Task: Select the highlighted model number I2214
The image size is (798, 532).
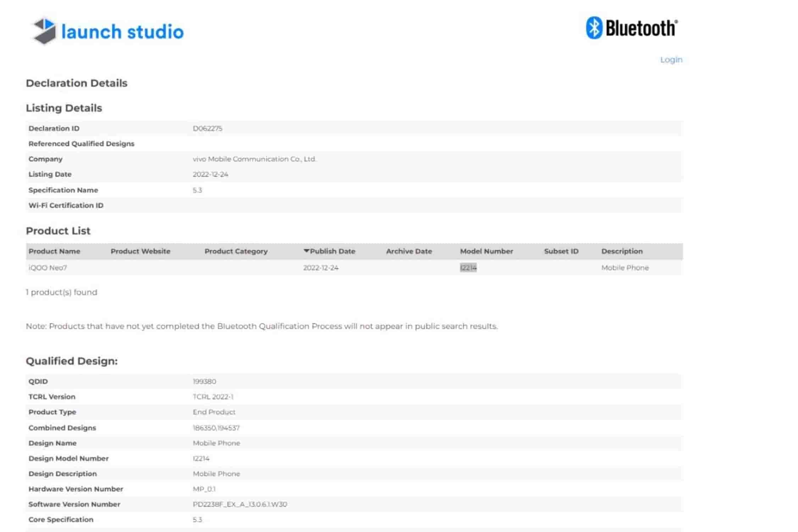Action: (x=469, y=268)
